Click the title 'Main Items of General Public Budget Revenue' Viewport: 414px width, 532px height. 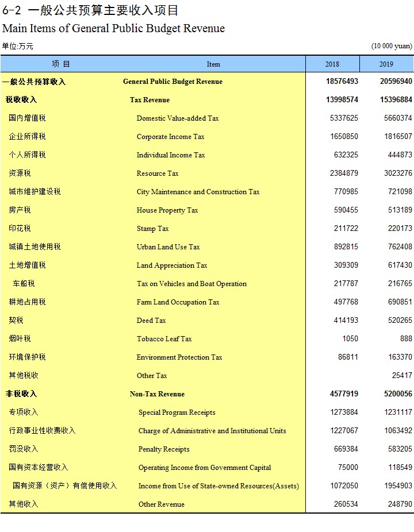pos(113,29)
